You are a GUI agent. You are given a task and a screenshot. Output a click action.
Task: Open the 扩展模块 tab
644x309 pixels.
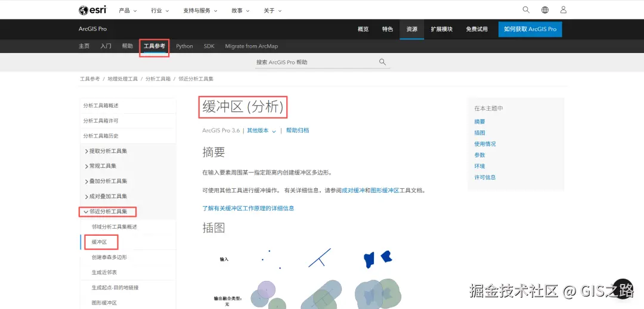point(441,29)
